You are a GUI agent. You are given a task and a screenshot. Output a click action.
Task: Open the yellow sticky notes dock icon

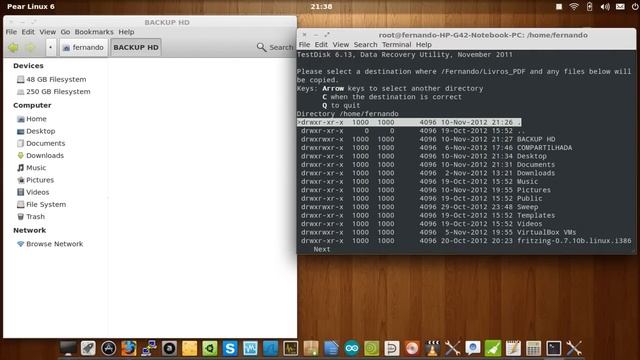tap(189, 348)
